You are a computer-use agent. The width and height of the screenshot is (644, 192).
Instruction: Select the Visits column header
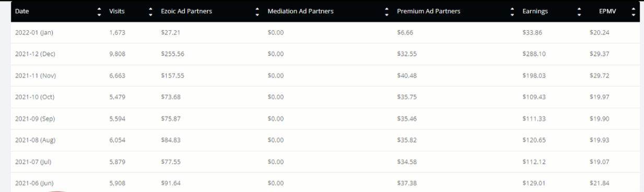point(116,11)
